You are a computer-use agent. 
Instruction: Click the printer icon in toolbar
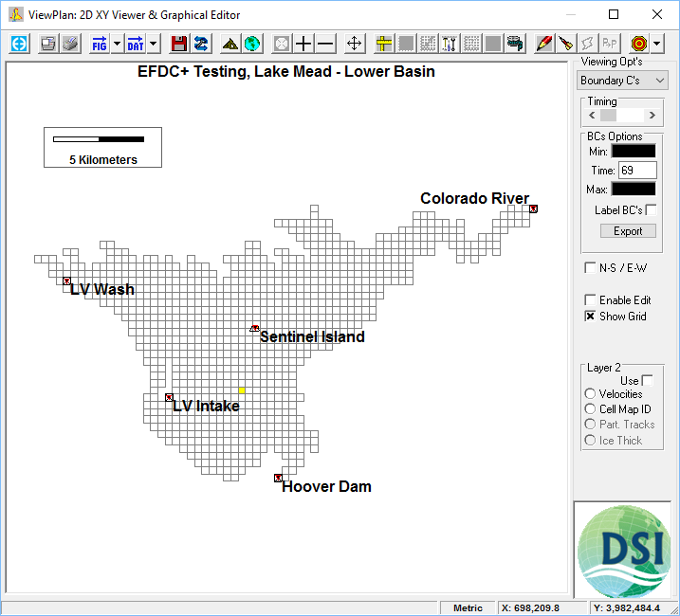(71, 44)
